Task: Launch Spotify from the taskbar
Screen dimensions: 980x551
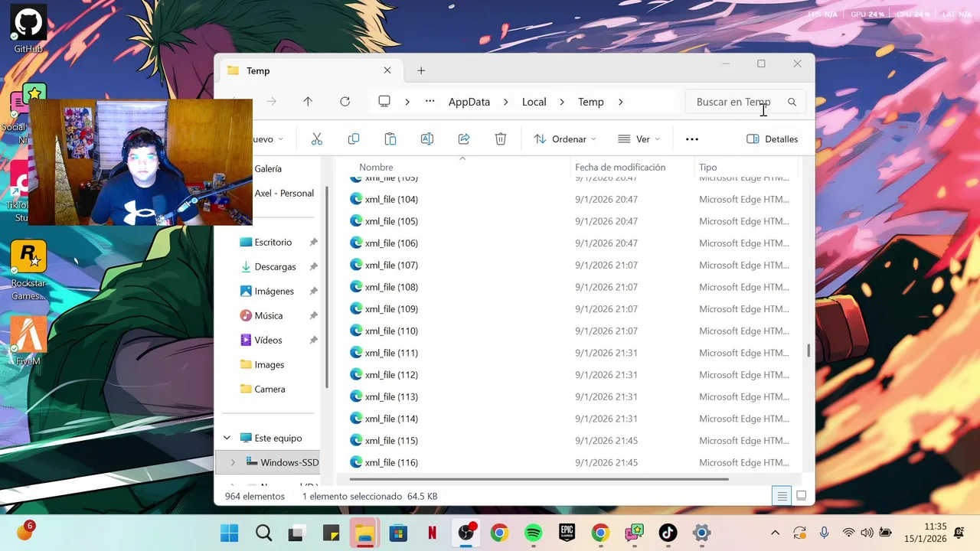Action: coord(534,533)
